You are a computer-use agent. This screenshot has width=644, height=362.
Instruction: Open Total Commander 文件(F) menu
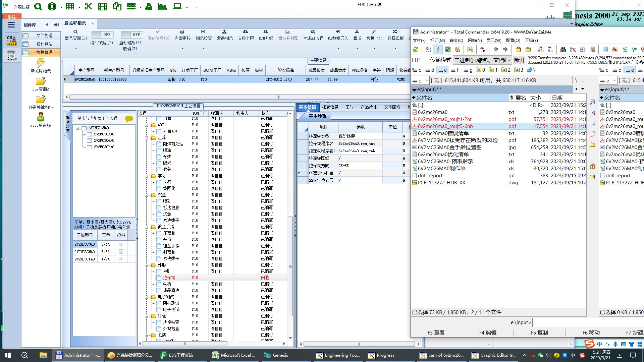419,40
